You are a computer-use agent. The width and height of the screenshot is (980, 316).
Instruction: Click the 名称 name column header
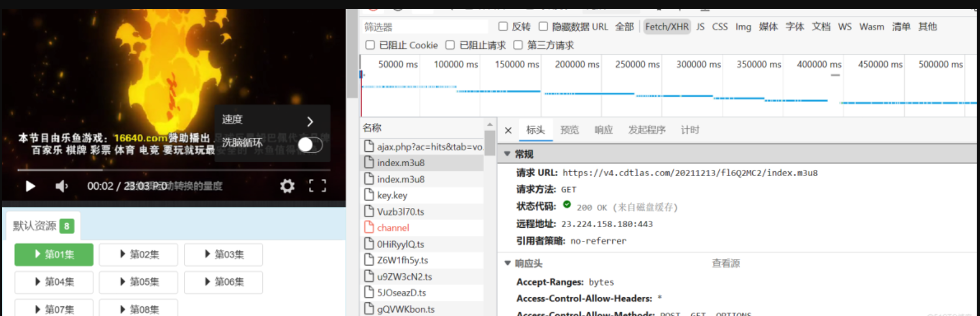422,128
